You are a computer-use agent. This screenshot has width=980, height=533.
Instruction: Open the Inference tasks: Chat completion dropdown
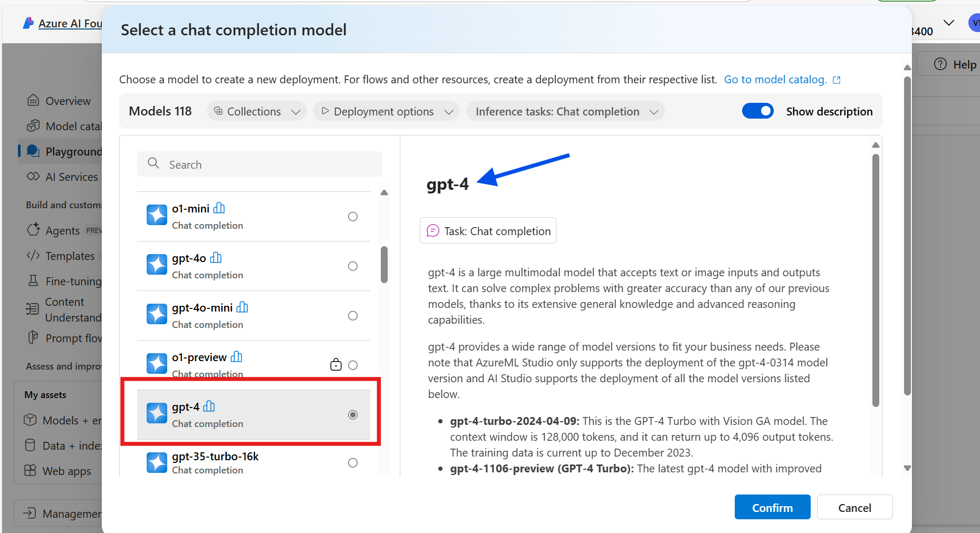(x=565, y=111)
